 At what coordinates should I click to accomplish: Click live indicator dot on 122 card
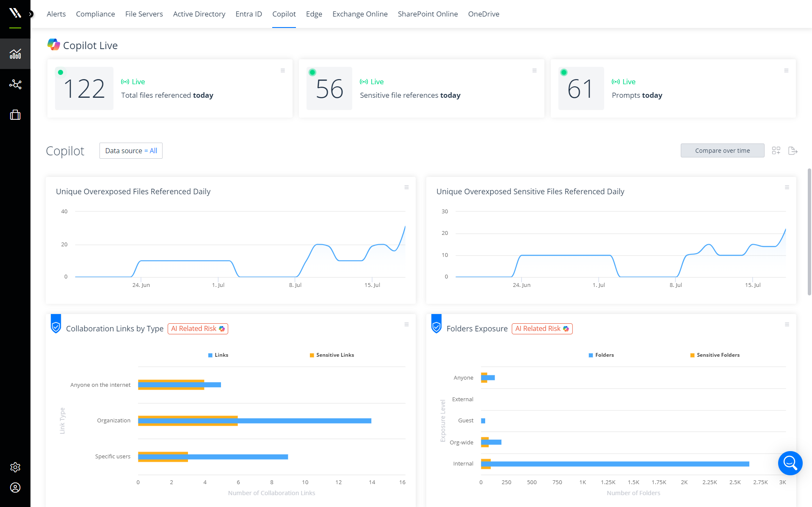tap(61, 72)
